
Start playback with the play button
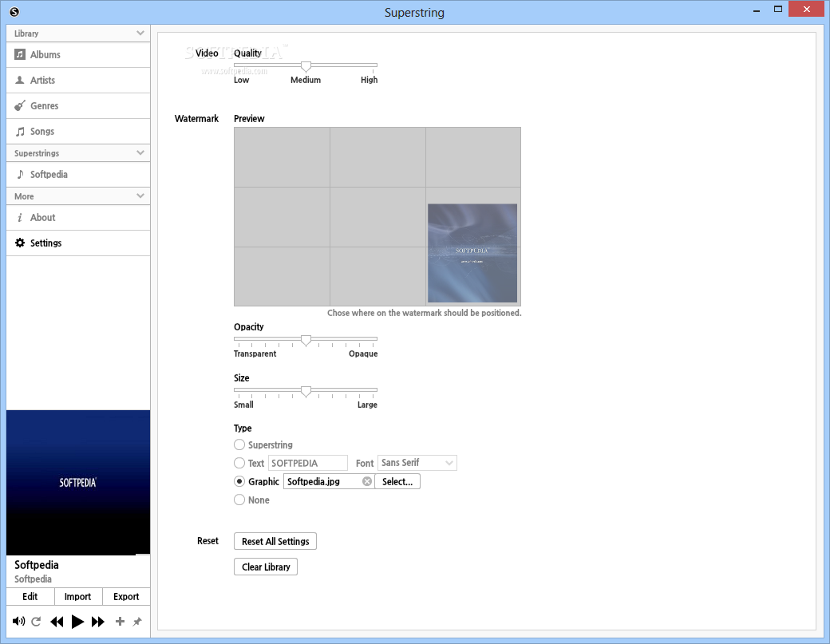(x=77, y=621)
